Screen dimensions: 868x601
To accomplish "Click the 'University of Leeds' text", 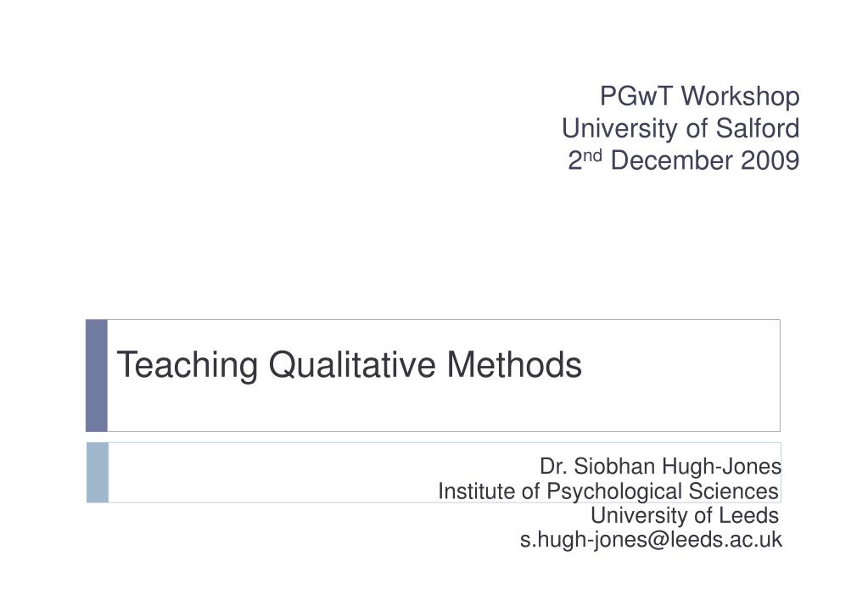I will pyautogui.click(x=685, y=516).
